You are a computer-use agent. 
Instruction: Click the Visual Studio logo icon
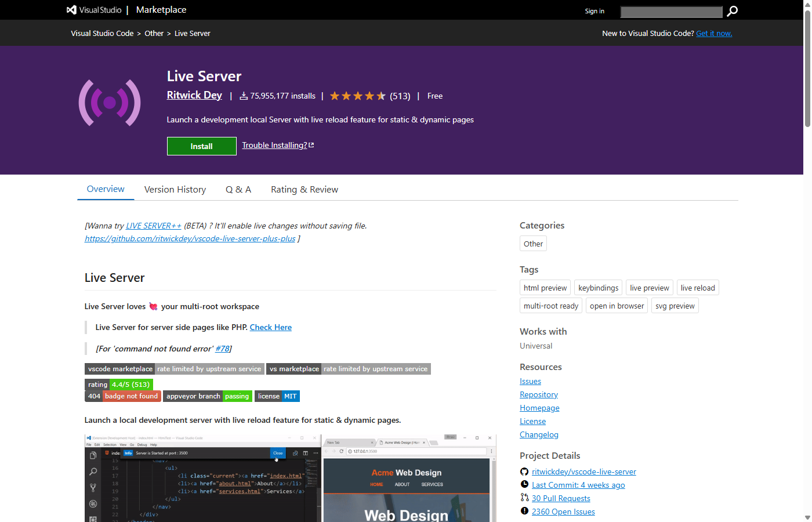(71, 10)
